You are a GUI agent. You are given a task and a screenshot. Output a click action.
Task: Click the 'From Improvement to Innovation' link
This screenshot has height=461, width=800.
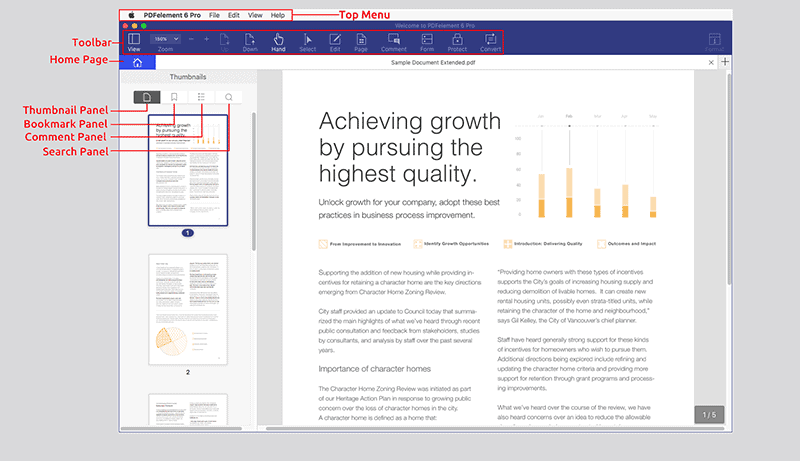tap(360, 244)
